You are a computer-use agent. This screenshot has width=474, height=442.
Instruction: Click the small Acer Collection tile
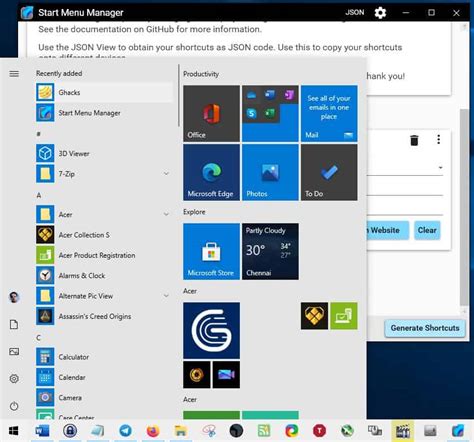point(314,316)
